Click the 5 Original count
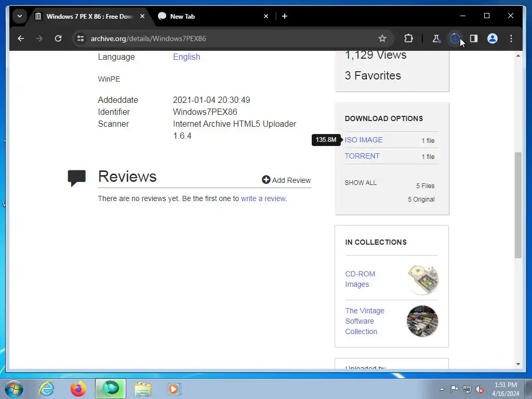Image resolution: width=532 pixels, height=399 pixels. click(421, 199)
